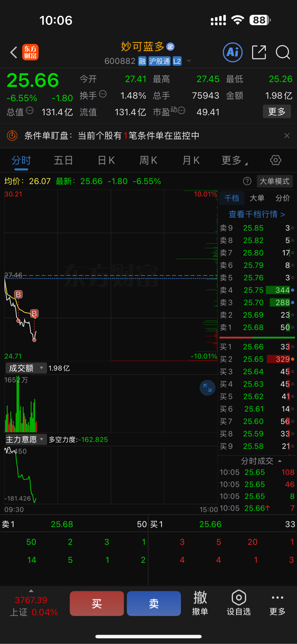The width and height of the screenshot is (297, 644).
Task: Switch to the 周K chart tab
Action: 148,161
